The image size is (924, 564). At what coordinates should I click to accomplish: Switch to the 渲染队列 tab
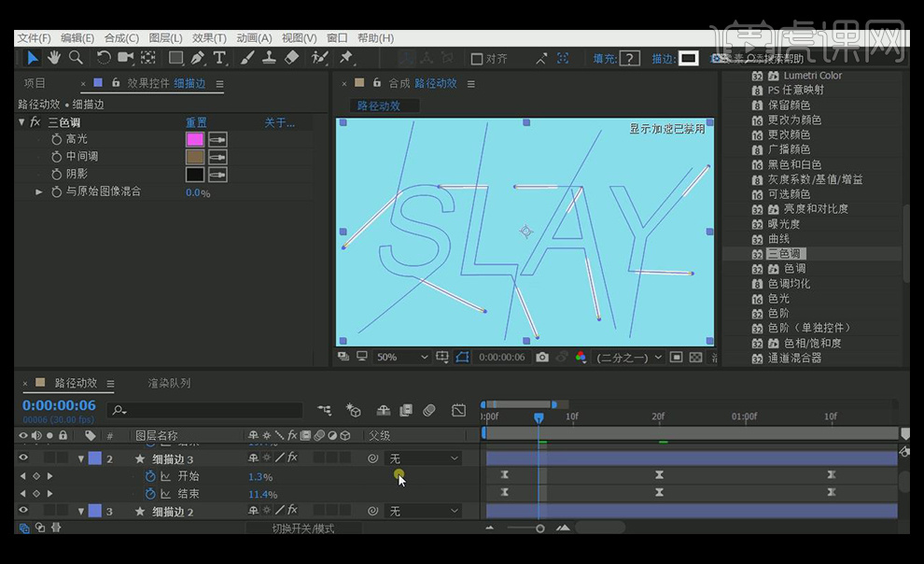pos(169,383)
